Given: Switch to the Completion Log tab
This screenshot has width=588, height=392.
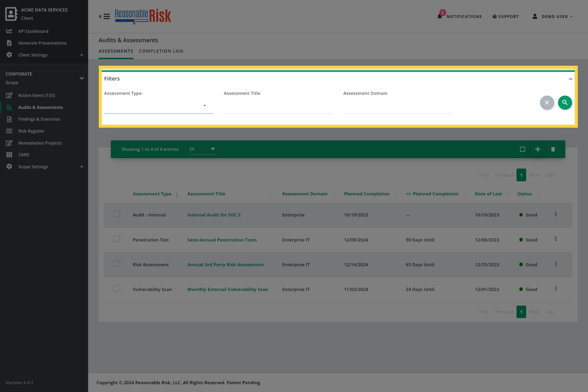Looking at the screenshot, I should click(161, 51).
